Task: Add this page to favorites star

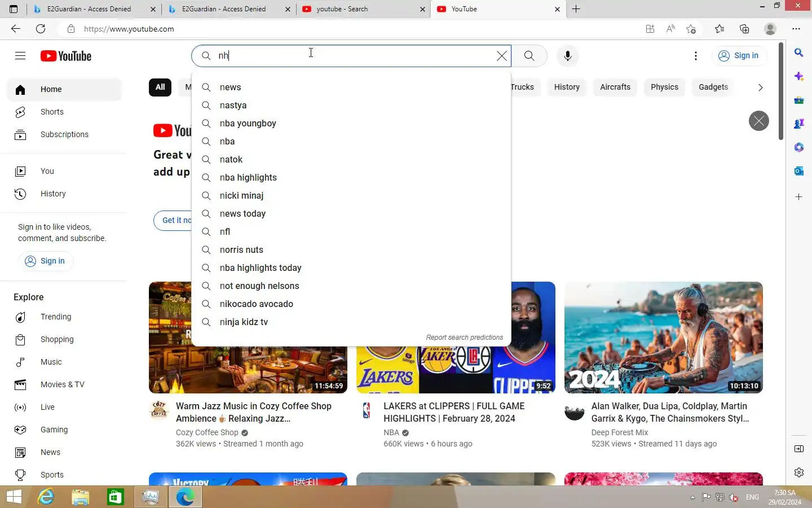Action: (x=691, y=29)
